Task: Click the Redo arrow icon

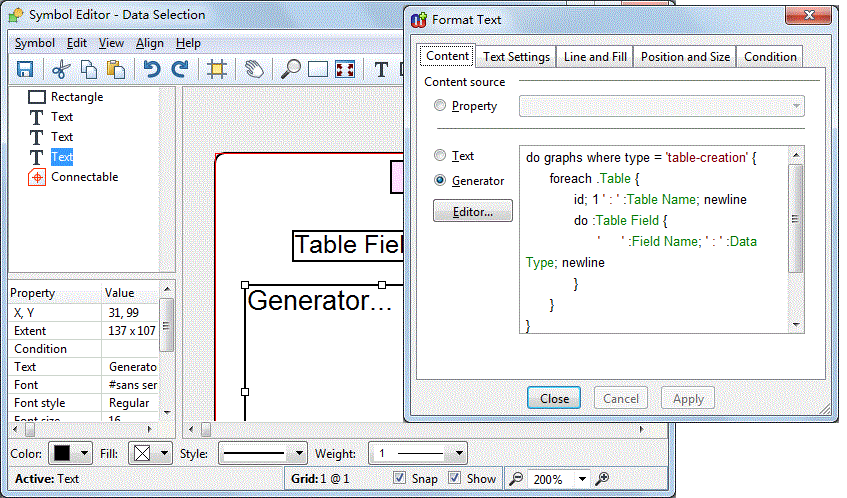Action: point(180,69)
